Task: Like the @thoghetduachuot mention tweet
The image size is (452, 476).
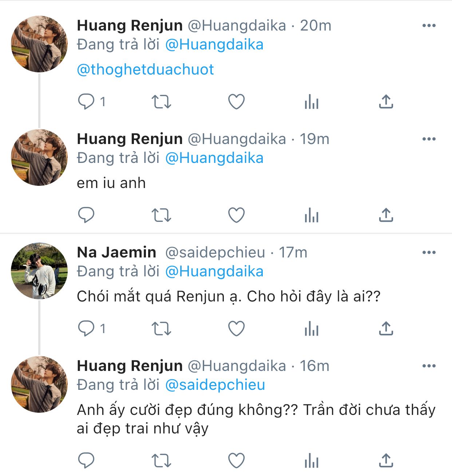Action: 236,101
